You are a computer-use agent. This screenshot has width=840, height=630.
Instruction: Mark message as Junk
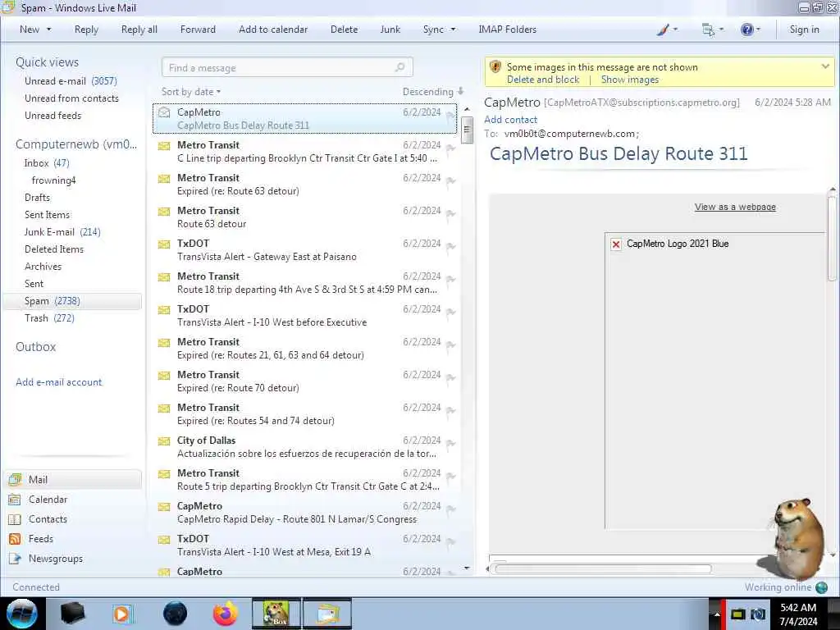click(390, 30)
